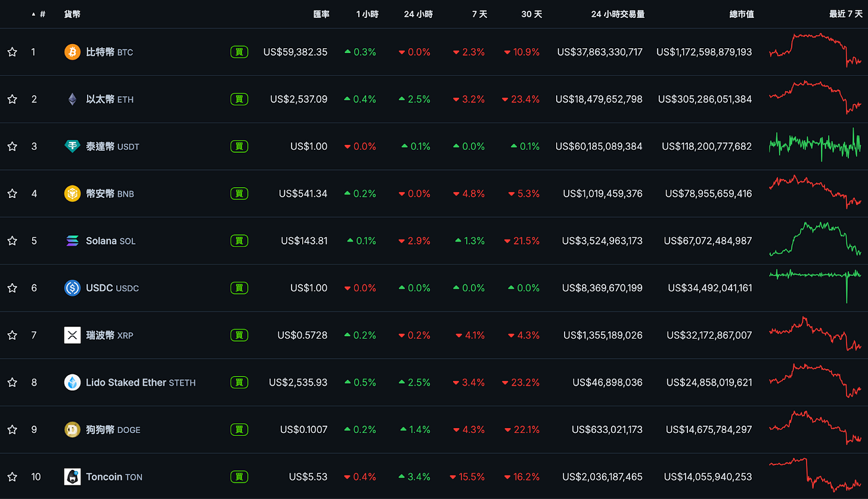868x499 pixels.
Task: Click the Dogecoin DOGE logo
Action: coord(72,429)
